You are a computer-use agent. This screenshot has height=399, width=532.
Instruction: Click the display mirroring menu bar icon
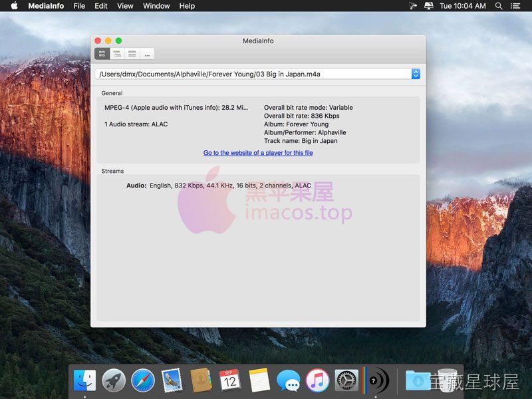429,6
